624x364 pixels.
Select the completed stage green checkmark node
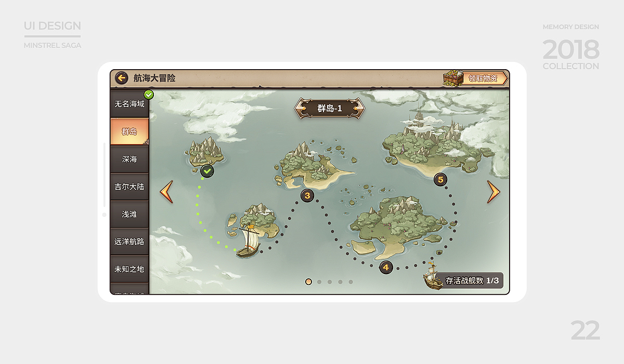pos(207,171)
